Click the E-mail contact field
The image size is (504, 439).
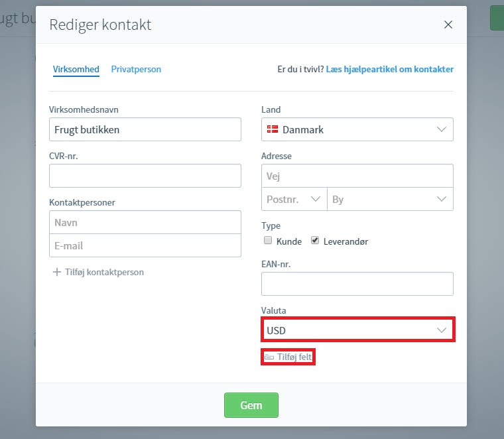point(145,245)
